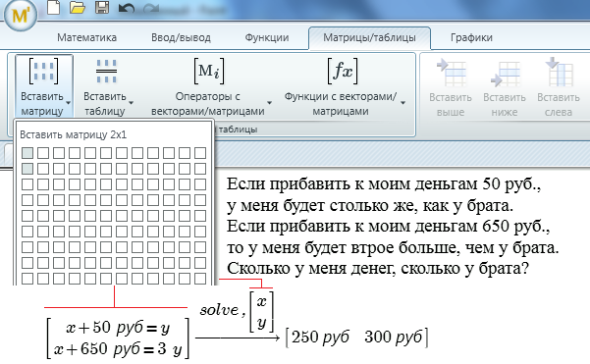The height and width of the screenshot is (364, 590).
Task: Click the Вставить выше row icon
Action: [451, 73]
